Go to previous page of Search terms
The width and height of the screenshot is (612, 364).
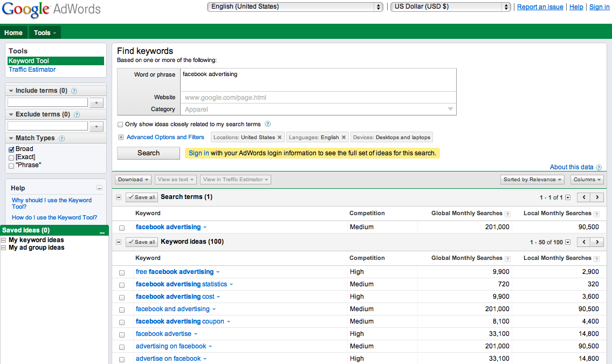pos(584,197)
